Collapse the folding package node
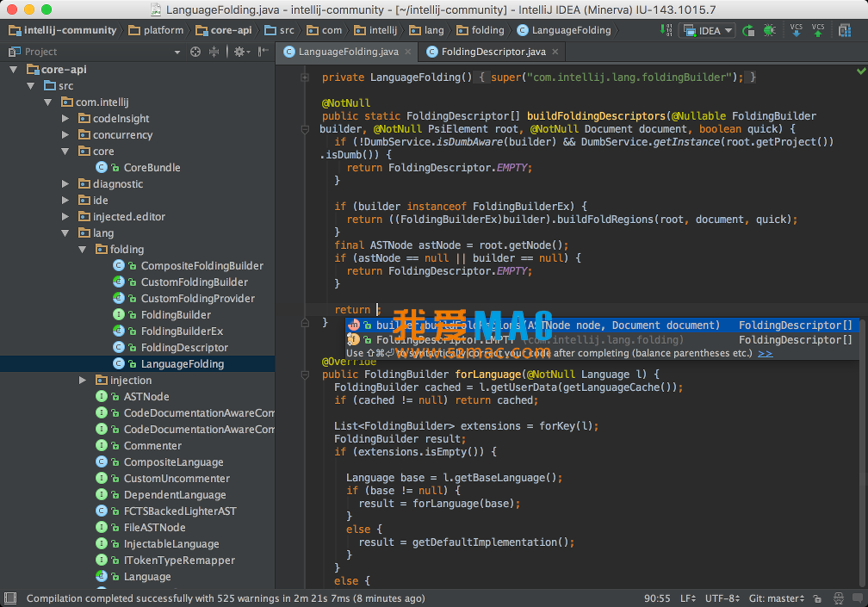868x607 pixels. [x=83, y=250]
